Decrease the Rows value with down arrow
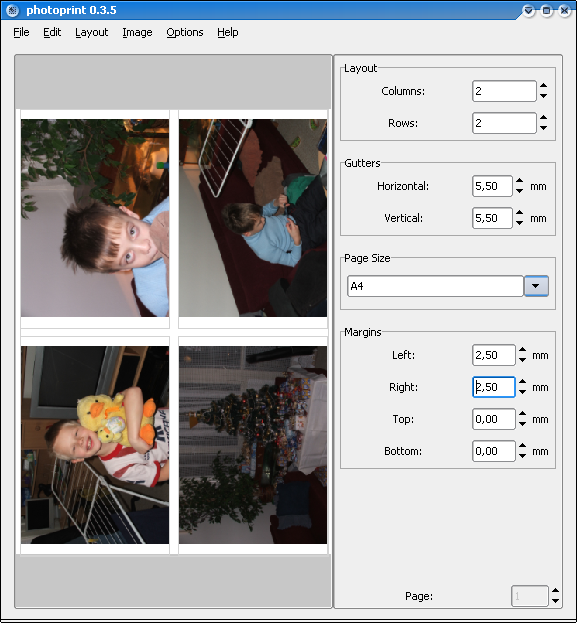 click(x=543, y=128)
